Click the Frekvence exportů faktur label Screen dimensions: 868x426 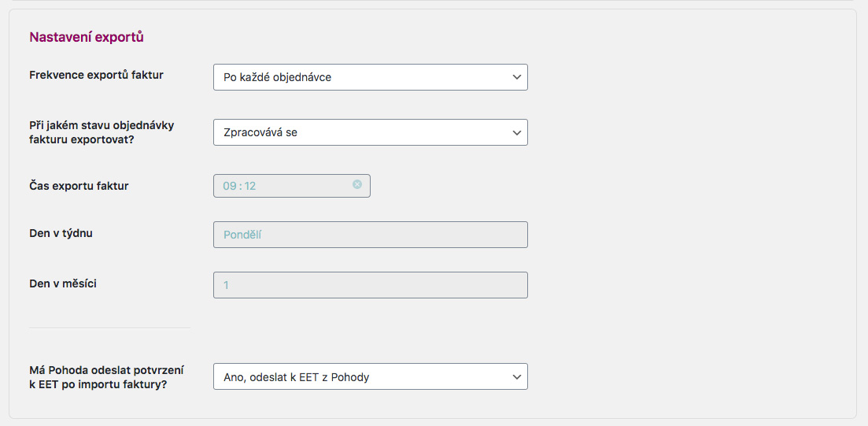pyautogui.click(x=96, y=75)
